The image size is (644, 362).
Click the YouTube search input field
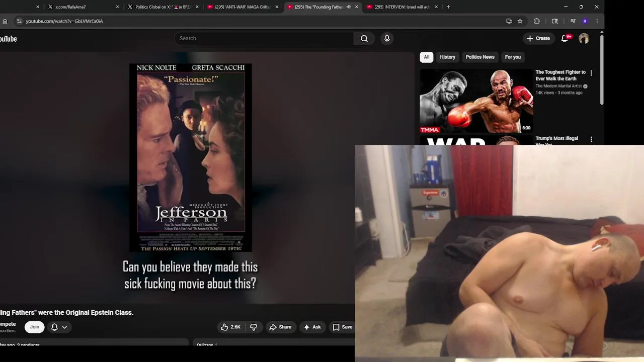(265, 38)
